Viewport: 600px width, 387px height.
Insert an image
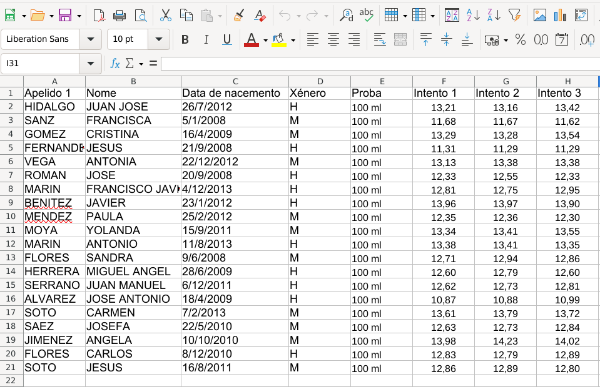pos(540,16)
